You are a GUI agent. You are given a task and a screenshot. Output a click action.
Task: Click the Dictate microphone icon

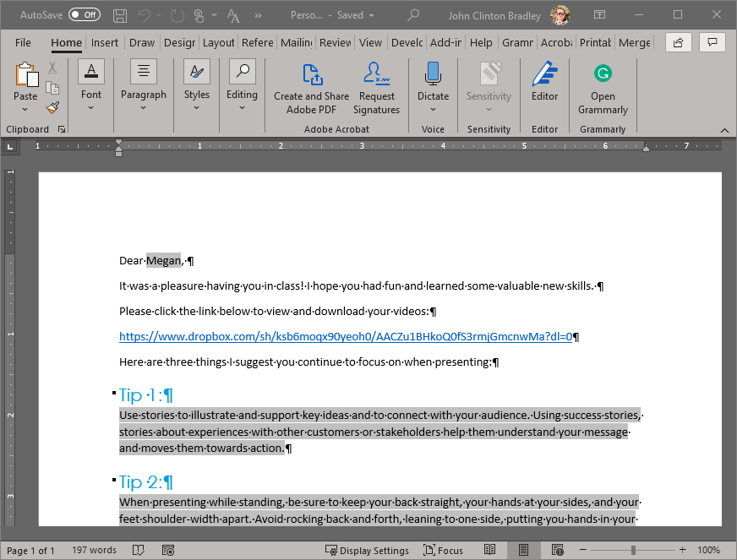(433, 74)
